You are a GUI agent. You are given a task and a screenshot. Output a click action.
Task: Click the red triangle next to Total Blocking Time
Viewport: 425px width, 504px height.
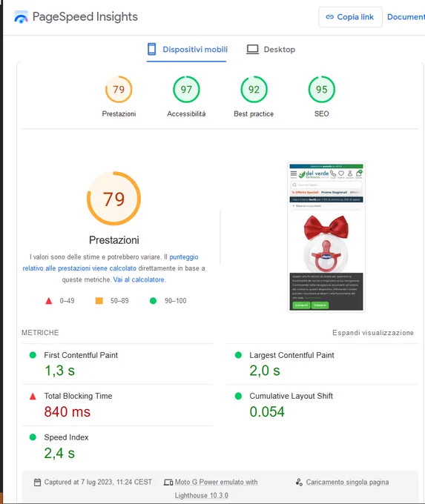33,397
